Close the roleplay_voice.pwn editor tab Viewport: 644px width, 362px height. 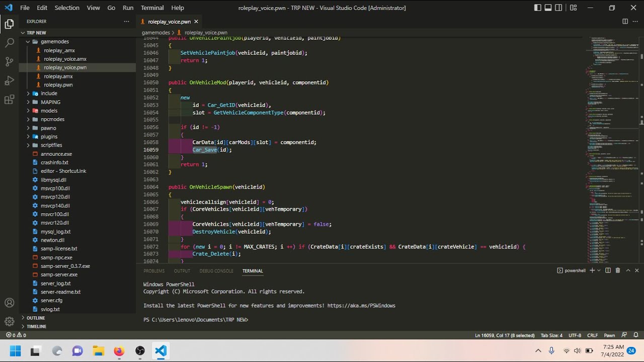[x=196, y=22]
